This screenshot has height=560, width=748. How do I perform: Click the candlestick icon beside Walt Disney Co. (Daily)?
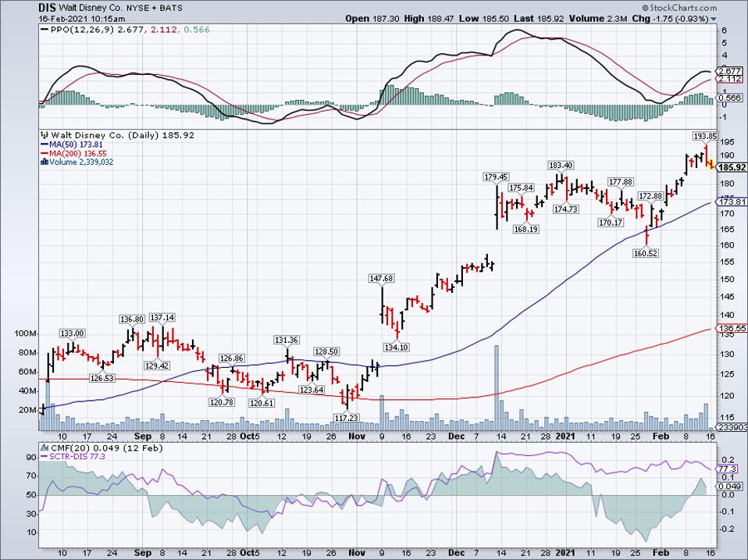coord(45,135)
